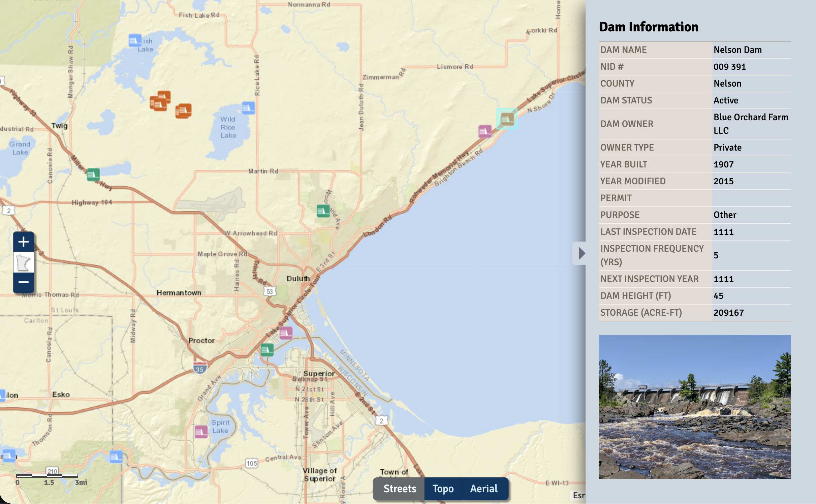
Task: Select green dam marker on Miller Hwy
Action: (x=93, y=175)
